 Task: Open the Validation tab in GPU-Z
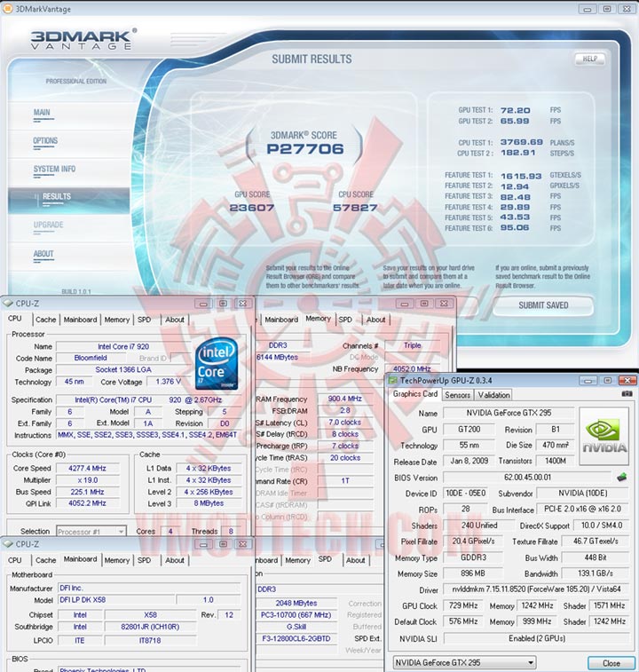click(493, 395)
